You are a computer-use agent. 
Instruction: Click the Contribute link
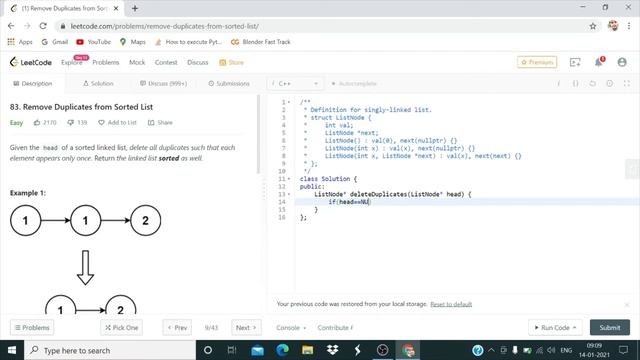335,327
